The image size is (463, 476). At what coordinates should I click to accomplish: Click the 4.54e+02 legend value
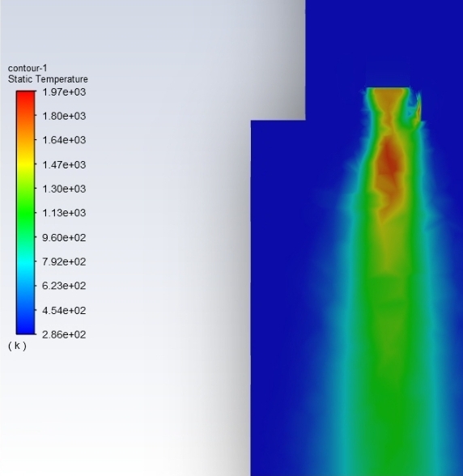pos(64,310)
